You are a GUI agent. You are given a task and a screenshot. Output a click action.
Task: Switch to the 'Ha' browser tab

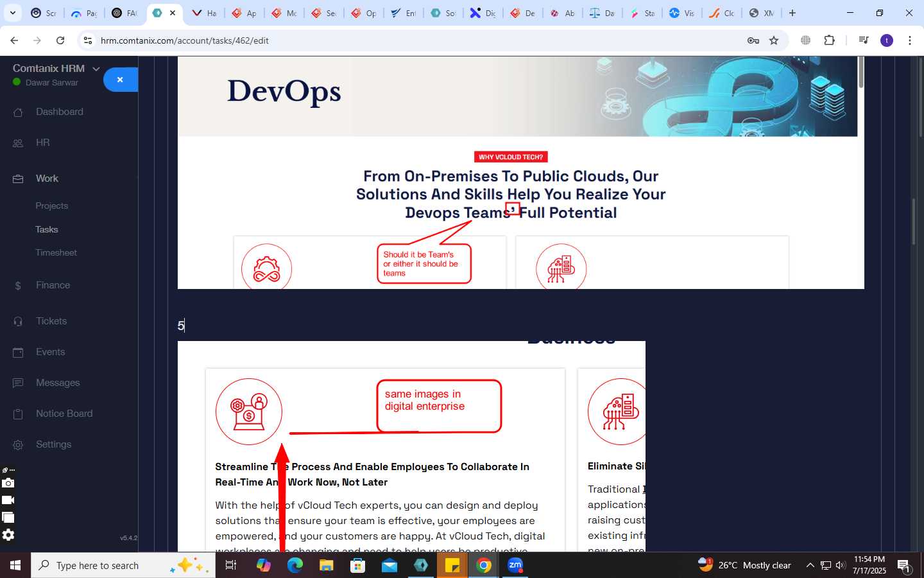pos(205,13)
